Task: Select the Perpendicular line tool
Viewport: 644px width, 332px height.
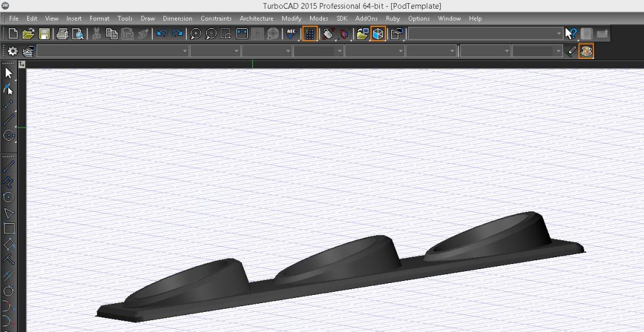Action: point(9,259)
